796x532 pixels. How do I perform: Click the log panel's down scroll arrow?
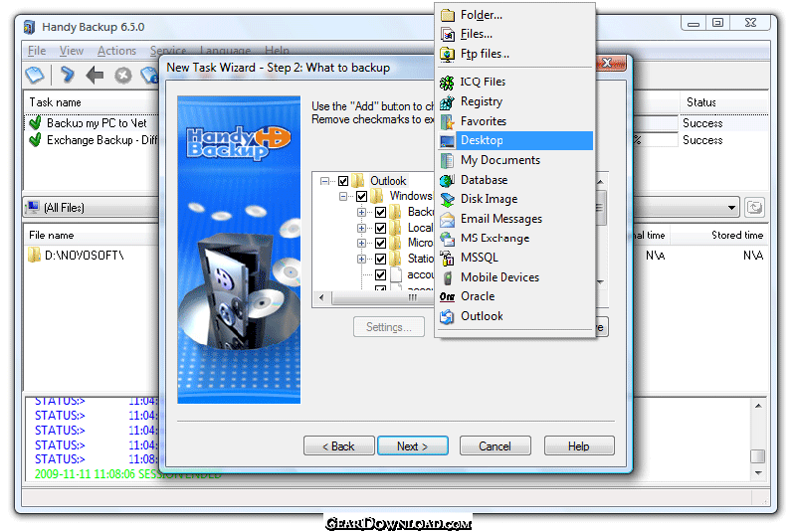click(x=758, y=473)
